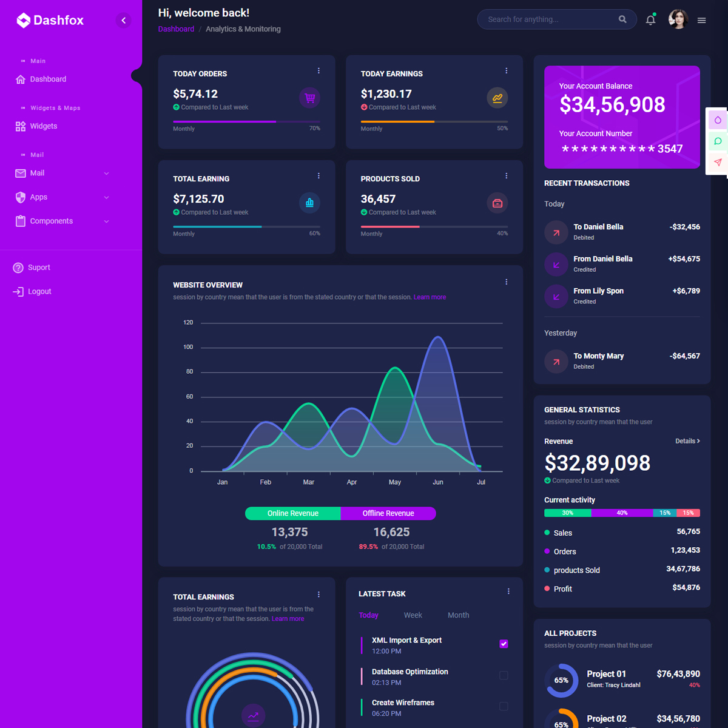Screen dimensions: 728x728
Task: Check the Database Optimization task
Action: coord(504,675)
